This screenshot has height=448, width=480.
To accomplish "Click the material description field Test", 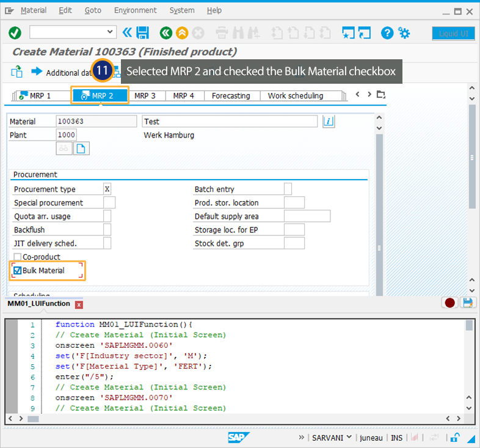I will [230, 122].
